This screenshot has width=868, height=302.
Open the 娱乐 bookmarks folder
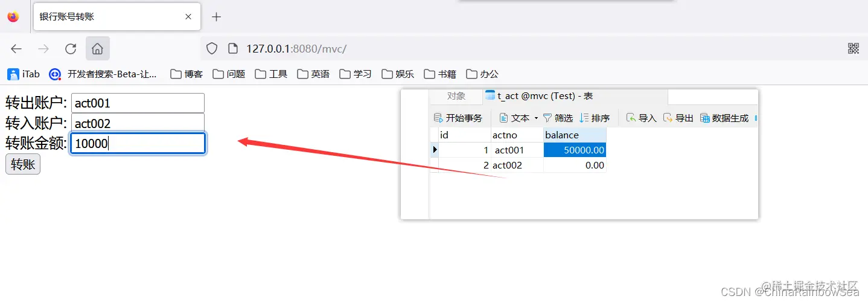click(x=398, y=74)
